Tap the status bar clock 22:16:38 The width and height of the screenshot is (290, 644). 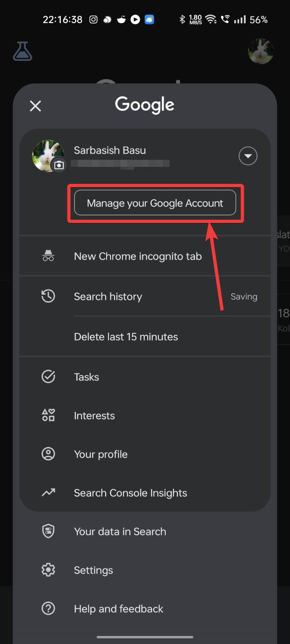pos(62,20)
